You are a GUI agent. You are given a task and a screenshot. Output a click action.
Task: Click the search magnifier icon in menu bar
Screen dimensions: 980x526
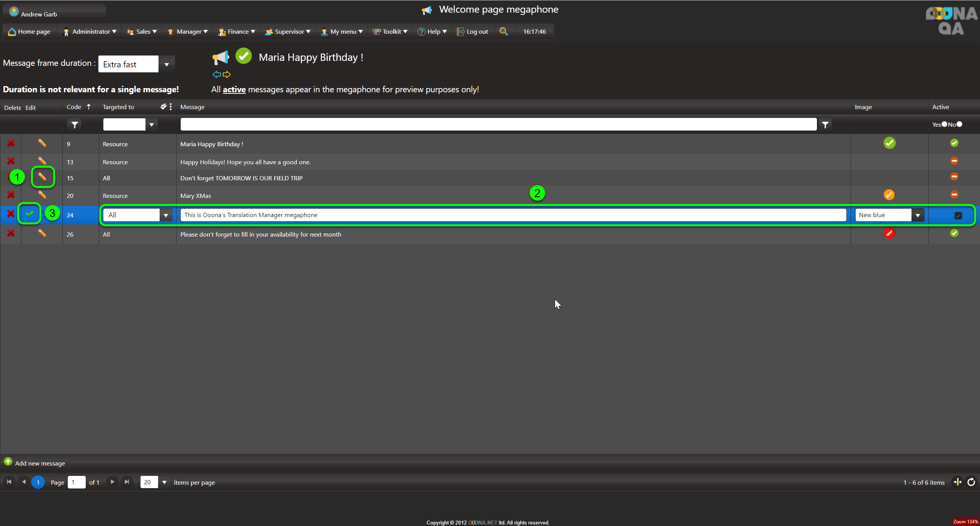click(503, 31)
